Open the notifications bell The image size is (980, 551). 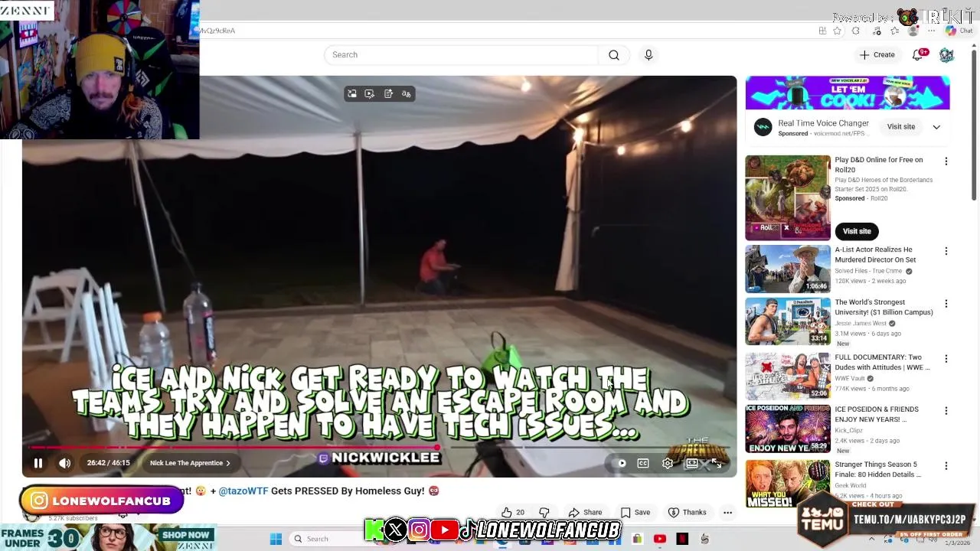click(918, 55)
